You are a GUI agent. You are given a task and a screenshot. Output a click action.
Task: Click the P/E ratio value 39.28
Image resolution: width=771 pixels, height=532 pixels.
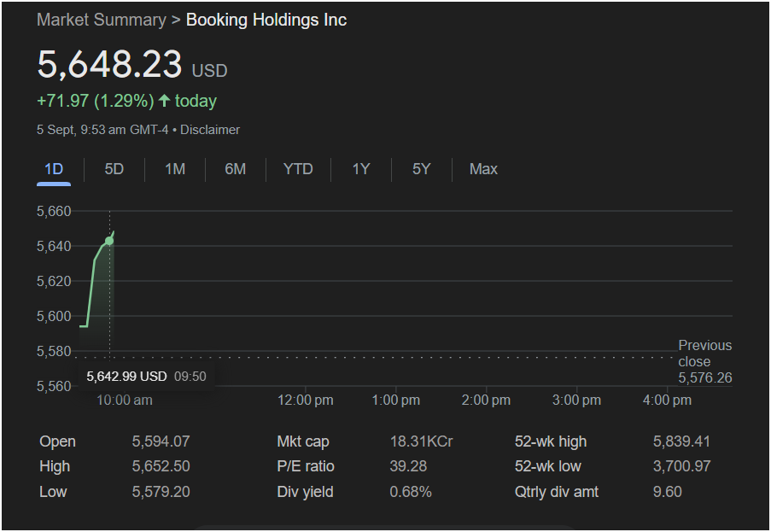tap(408, 466)
